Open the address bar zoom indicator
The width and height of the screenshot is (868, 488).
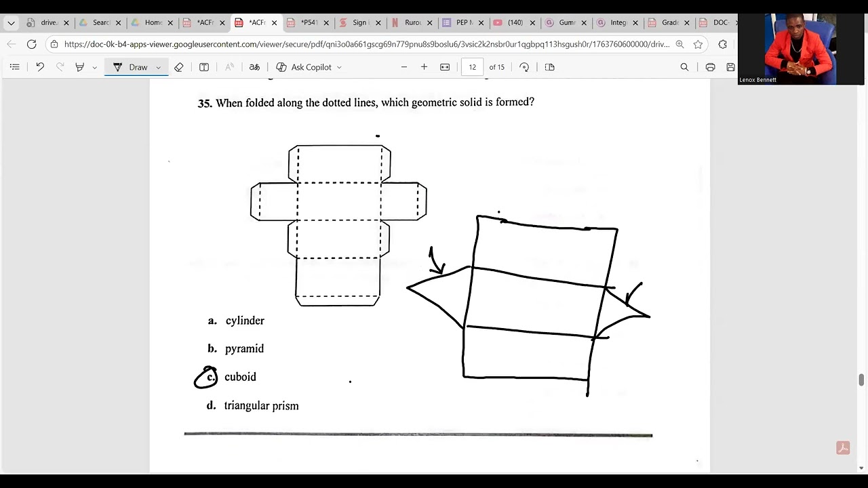click(679, 44)
